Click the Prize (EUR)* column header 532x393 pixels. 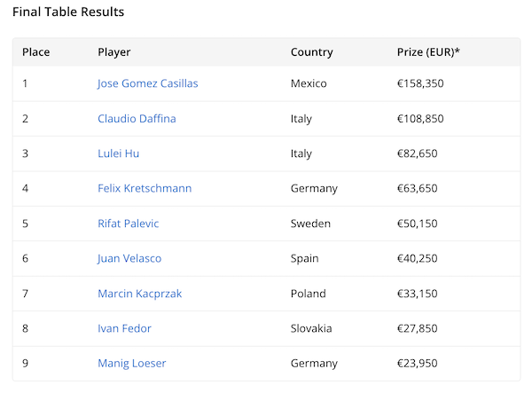pos(428,52)
